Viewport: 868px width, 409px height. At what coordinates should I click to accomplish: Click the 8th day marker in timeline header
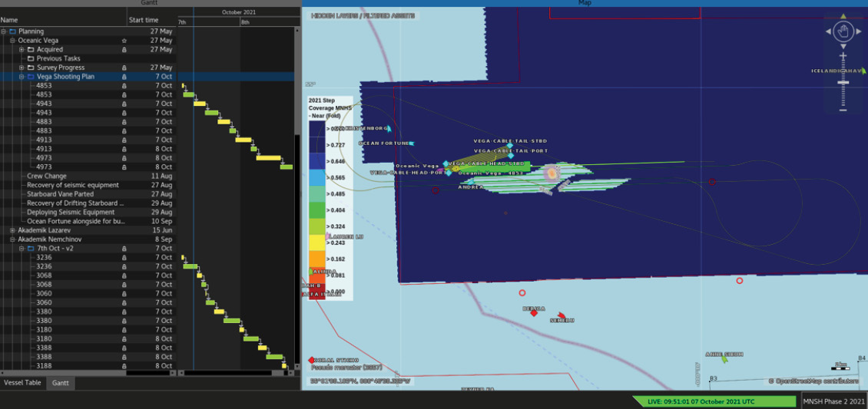(x=245, y=22)
